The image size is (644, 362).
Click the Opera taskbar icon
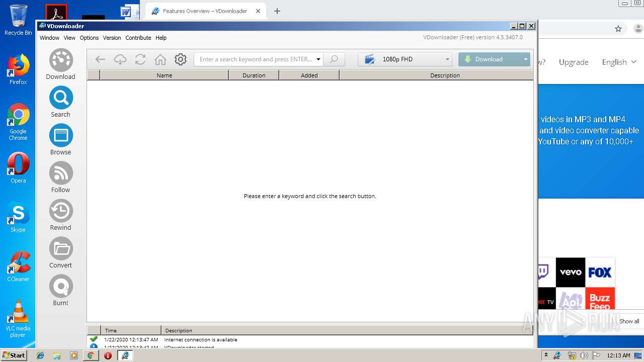[x=108, y=355]
